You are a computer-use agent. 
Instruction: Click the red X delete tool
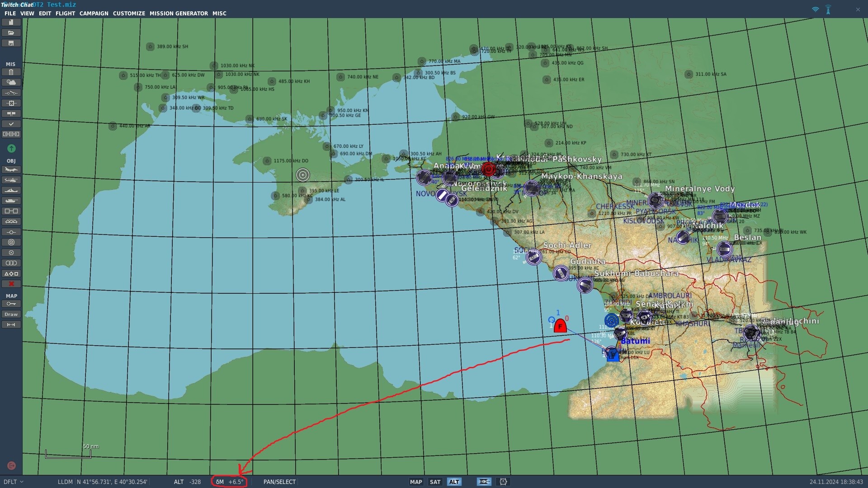(11, 284)
